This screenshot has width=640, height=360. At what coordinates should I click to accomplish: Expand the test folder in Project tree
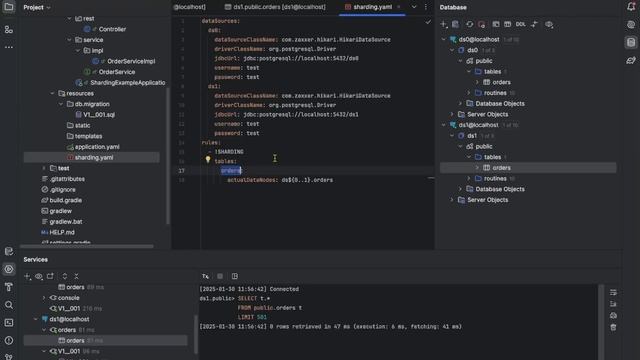pos(44,168)
